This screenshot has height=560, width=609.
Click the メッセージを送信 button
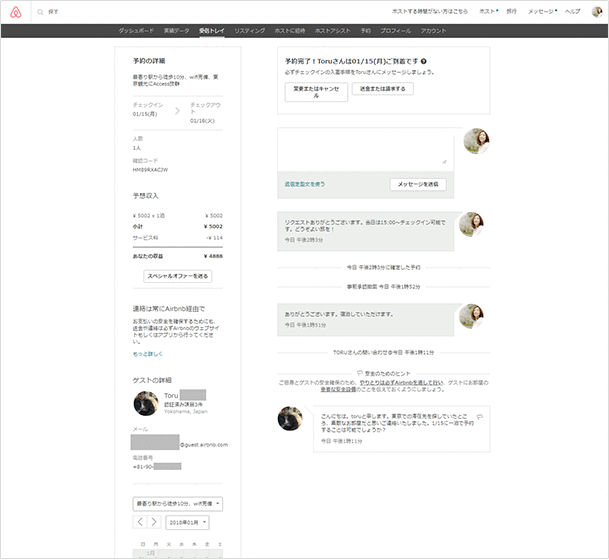point(418,185)
